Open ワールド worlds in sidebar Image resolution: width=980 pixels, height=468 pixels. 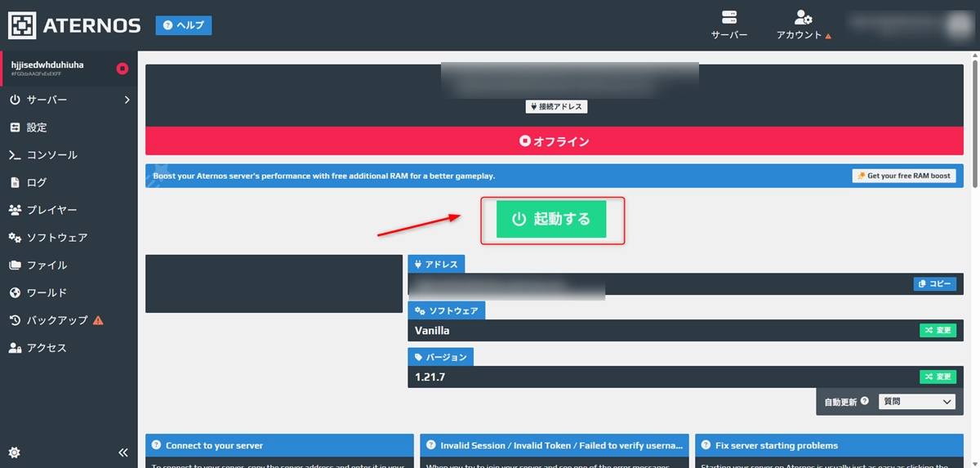[69, 292]
